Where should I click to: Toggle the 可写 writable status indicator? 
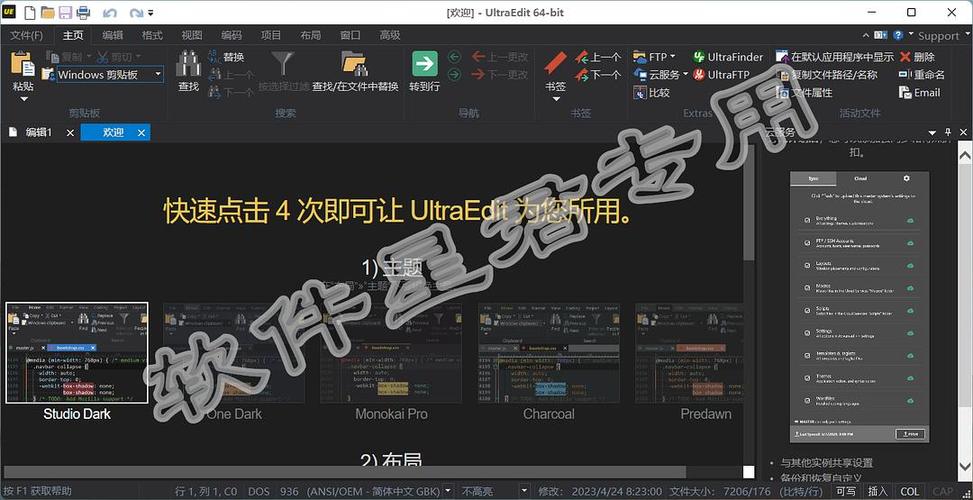(x=845, y=491)
